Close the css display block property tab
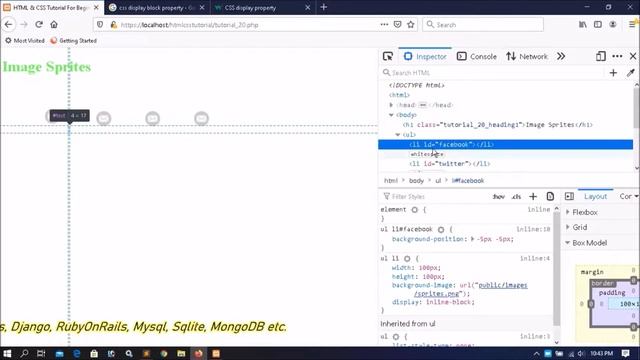The width and height of the screenshot is (640, 360). pos(202,8)
